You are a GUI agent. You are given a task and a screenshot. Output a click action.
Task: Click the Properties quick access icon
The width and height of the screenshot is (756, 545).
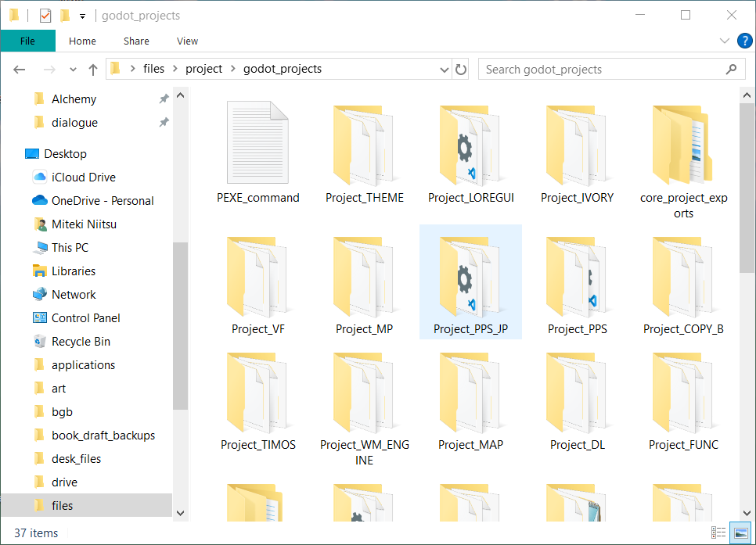click(x=45, y=16)
